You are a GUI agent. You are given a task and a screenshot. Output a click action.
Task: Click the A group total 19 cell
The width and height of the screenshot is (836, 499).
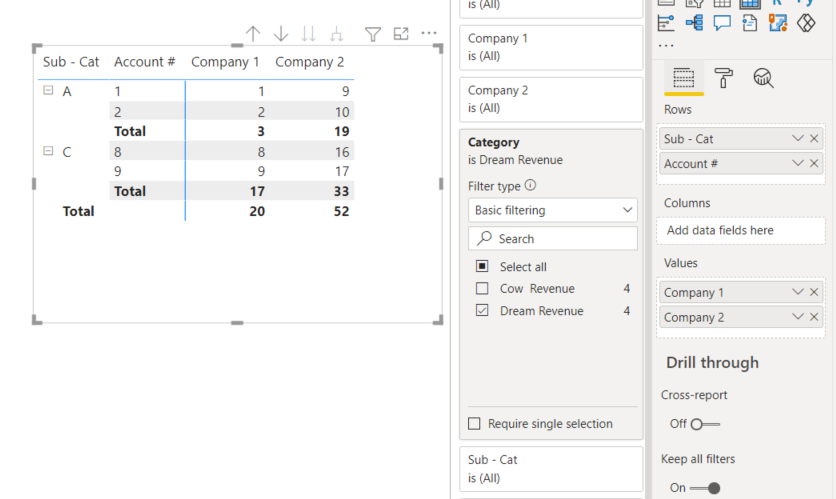click(341, 131)
